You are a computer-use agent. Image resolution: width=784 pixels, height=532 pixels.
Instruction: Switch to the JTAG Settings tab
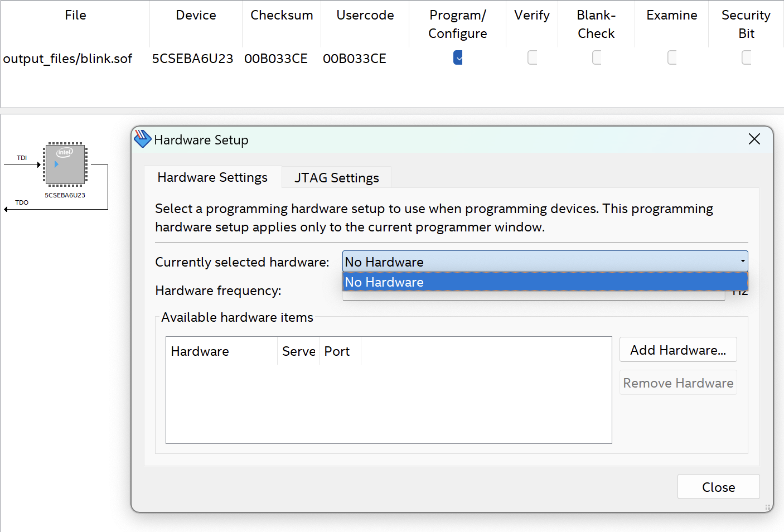(336, 177)
